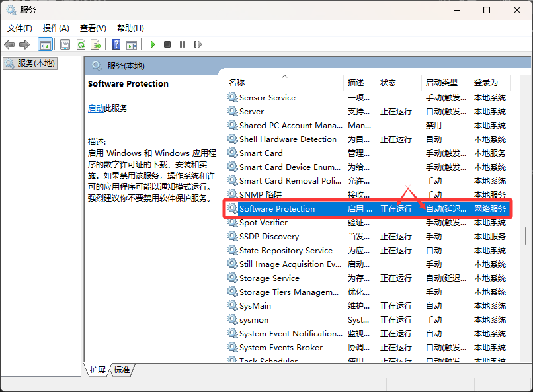Switch to the 标准 tab
533x392 pixels.
tap(122, 370)
